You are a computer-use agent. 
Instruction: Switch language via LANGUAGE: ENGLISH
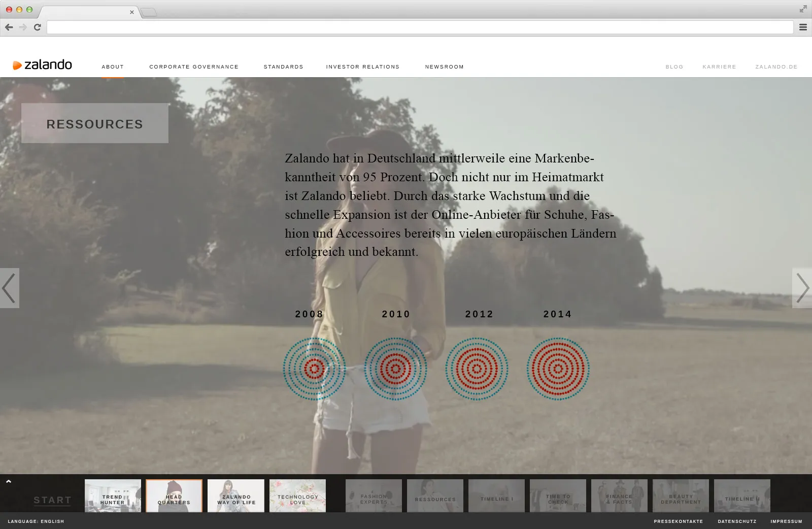click(36, 521)
